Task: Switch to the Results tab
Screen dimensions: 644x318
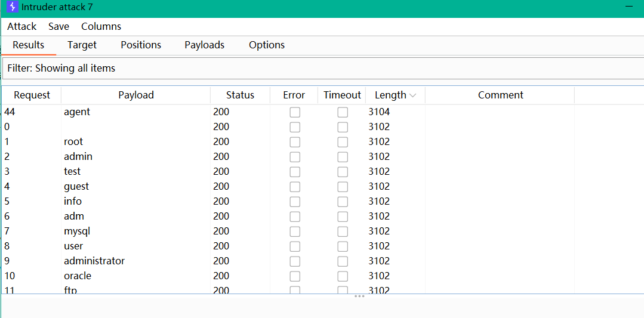Action: (x=28, y=45)
